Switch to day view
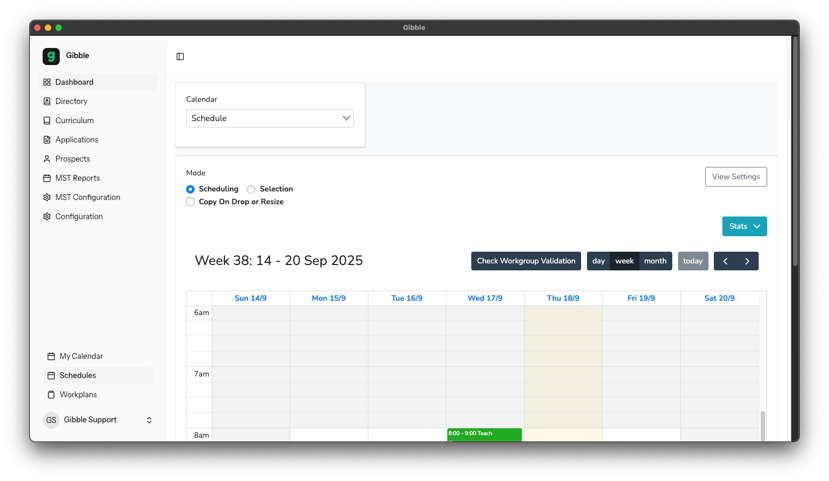The image size is (829, 481). click(x=598, y=261)
